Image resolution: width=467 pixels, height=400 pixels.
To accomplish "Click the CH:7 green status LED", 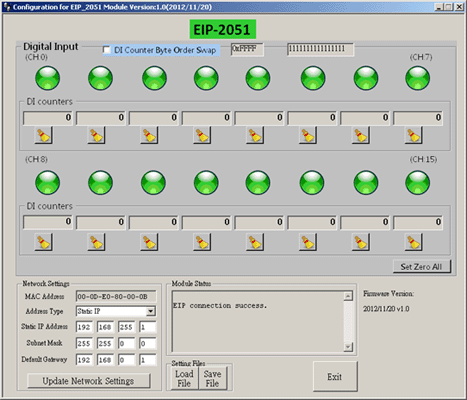I will point(418,78).
